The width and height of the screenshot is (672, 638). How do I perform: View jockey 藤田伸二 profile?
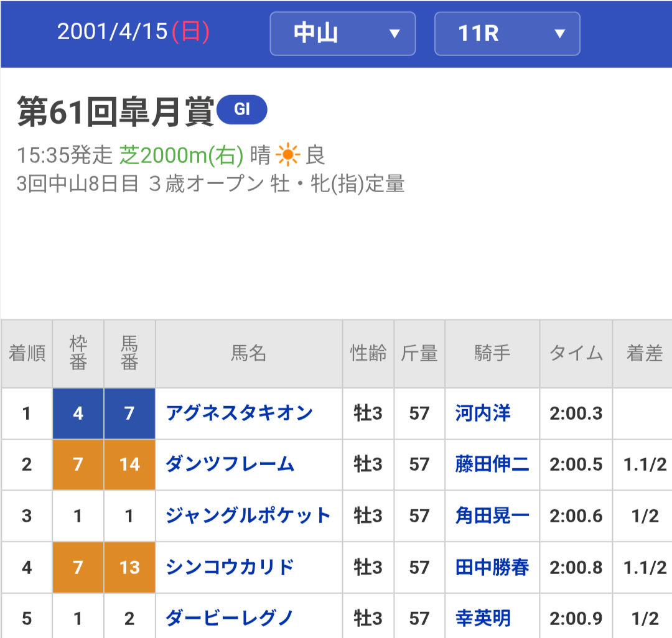click(492, 464)
